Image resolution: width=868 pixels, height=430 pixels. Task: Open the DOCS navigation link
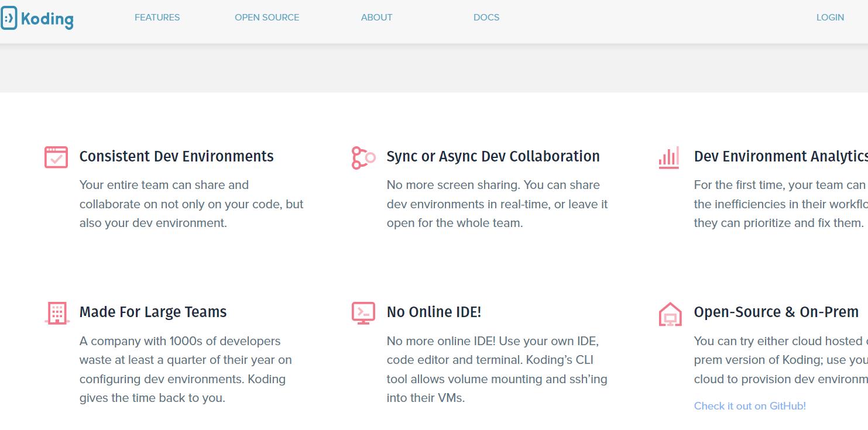point(486,18)
